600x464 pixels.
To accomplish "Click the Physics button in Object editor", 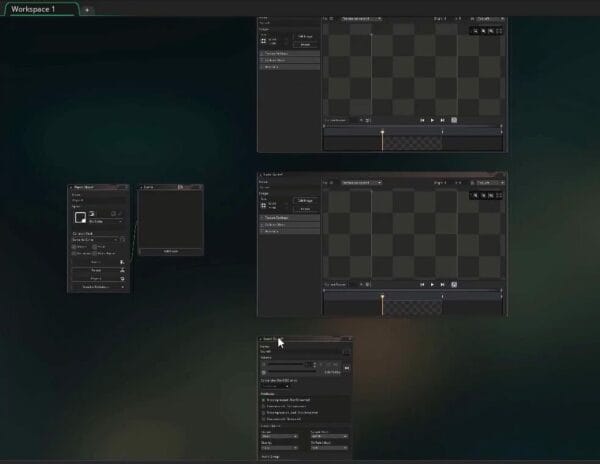I will coord(99,278).
